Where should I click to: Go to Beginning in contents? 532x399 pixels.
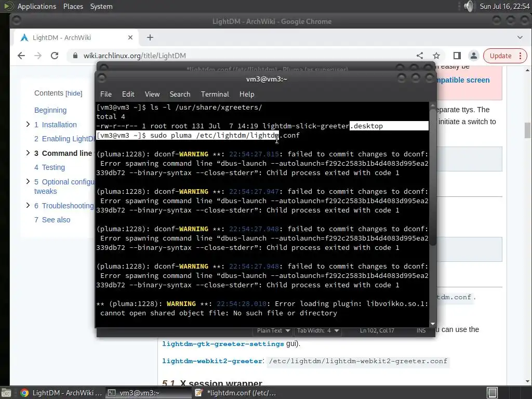50,110
